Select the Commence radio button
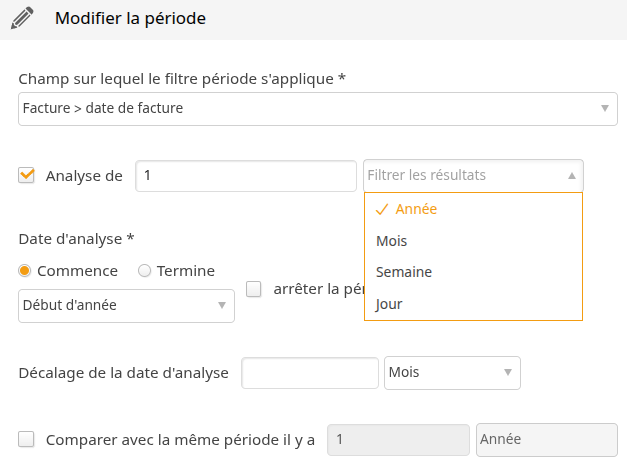 (25, 271)
